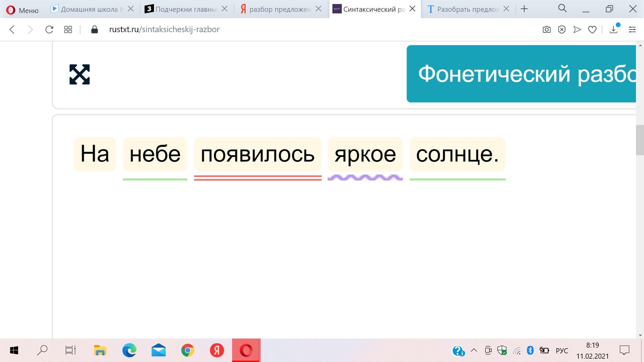Open the Meet Now tray icon
Viewport: 644px width, 362px height.
pyautogui.click(x=488, y=351)
